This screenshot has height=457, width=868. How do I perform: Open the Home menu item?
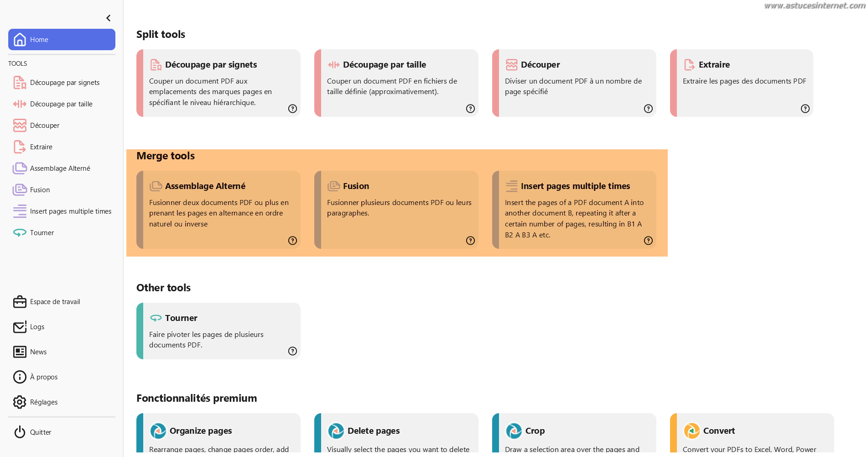pyautogui.click(x=62, y=40)
